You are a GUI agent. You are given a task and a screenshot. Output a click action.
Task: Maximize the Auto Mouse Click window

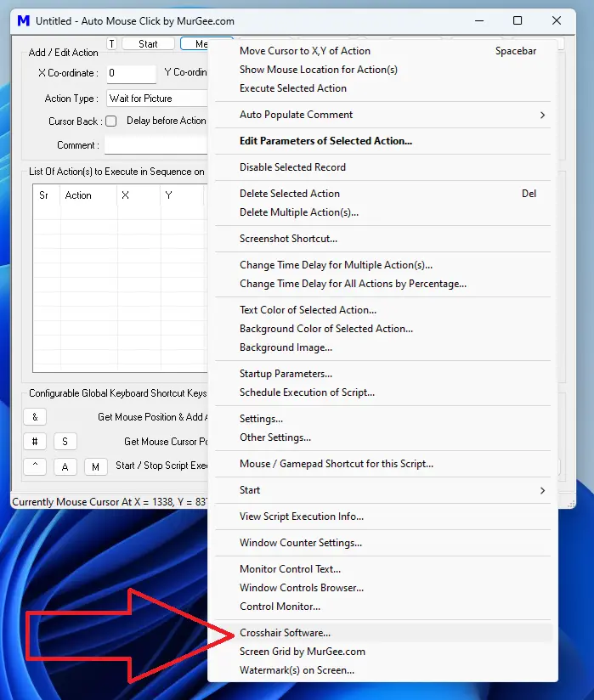pos(518,21)
